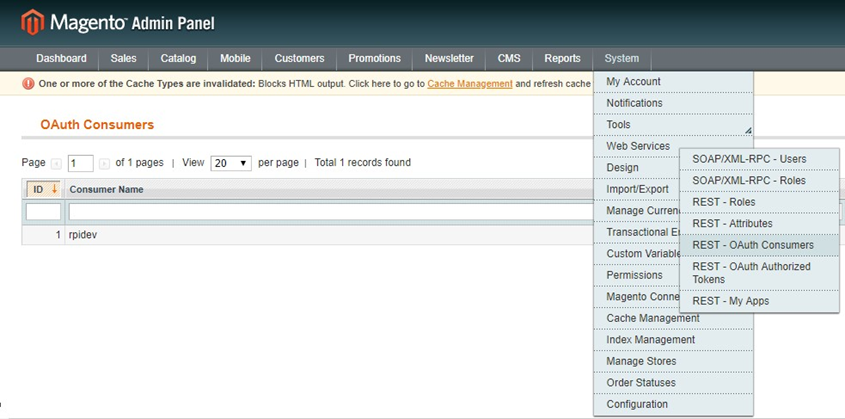Open the System menu
Image resolution: width=845 pixels, height=419 pixels.
click(621, 58)
